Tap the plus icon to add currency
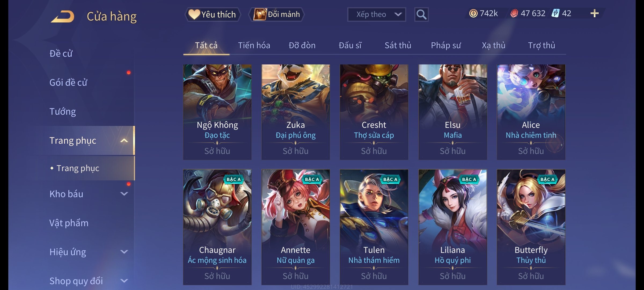644x290 pixels. [x=595, y=13]
